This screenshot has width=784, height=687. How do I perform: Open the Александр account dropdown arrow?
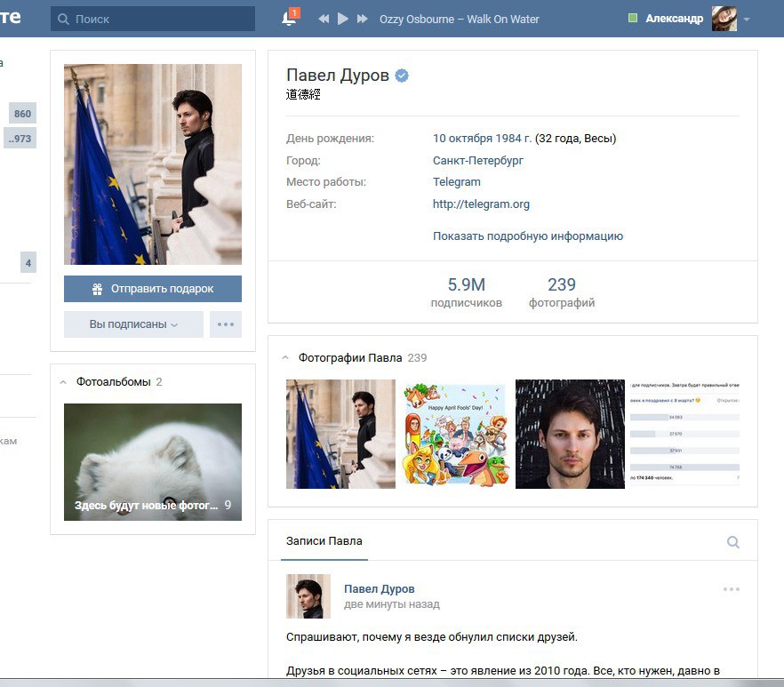pos(747,20)
